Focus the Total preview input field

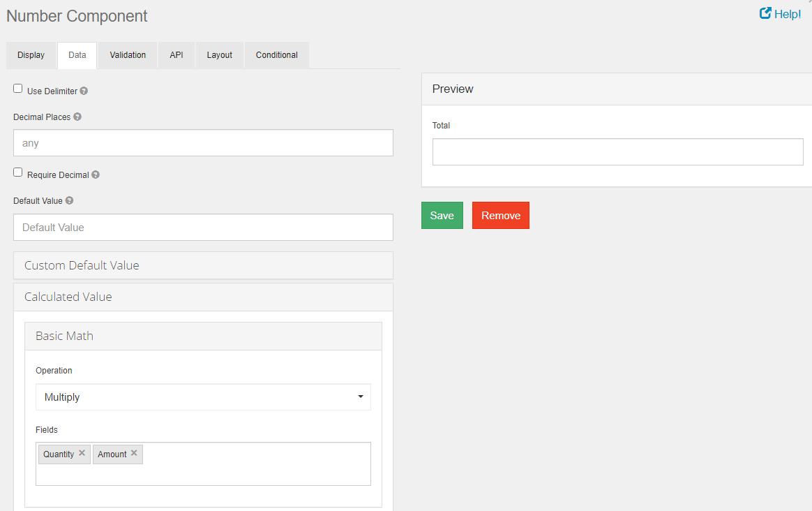(617, 152)
